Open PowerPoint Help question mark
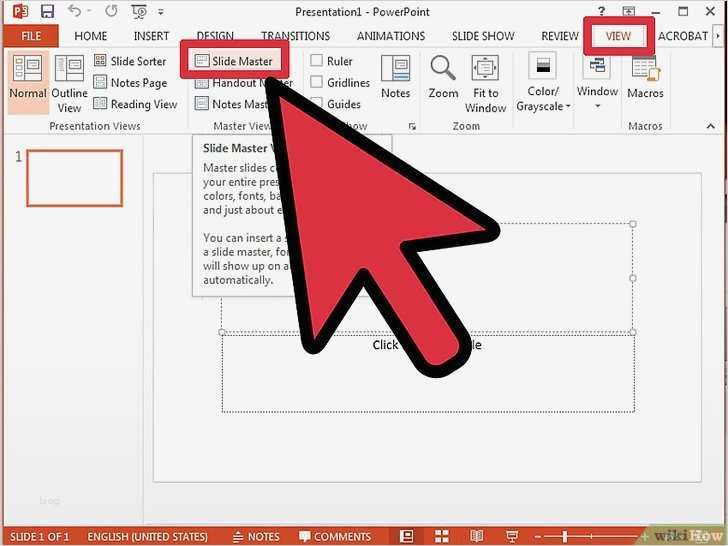The height and width of the screenshot is (546, 728). 602,12
